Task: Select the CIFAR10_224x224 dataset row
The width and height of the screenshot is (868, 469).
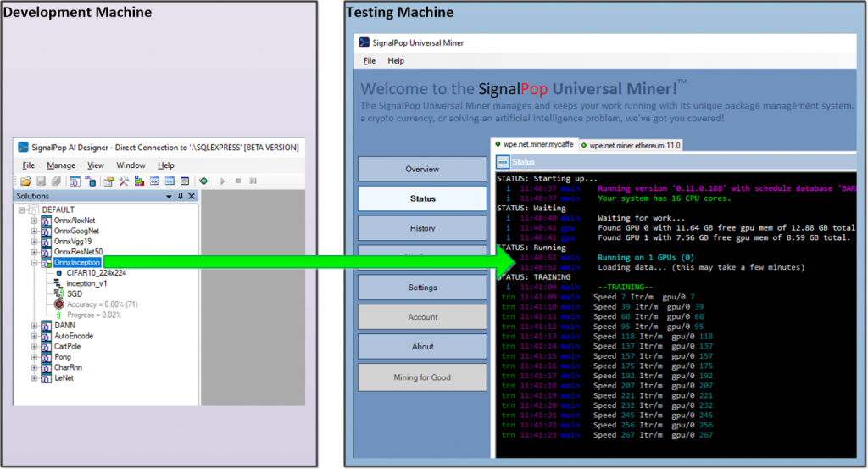Action: coord(96,273)
